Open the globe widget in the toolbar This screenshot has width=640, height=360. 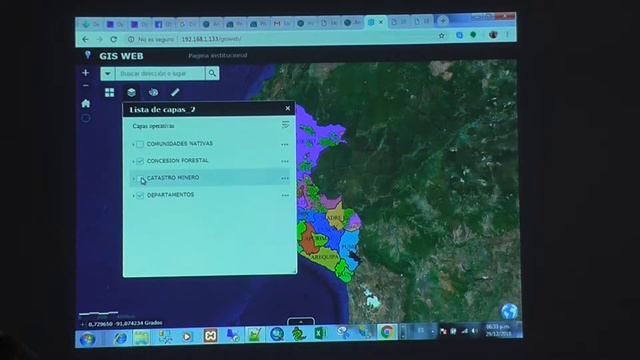pos(153,92)
